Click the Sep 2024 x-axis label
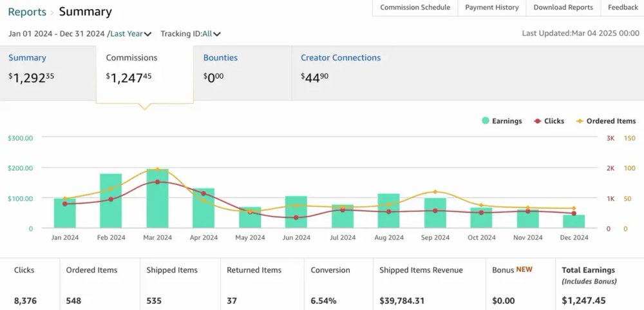Screen dimensions: 644x310 point(435,238)
